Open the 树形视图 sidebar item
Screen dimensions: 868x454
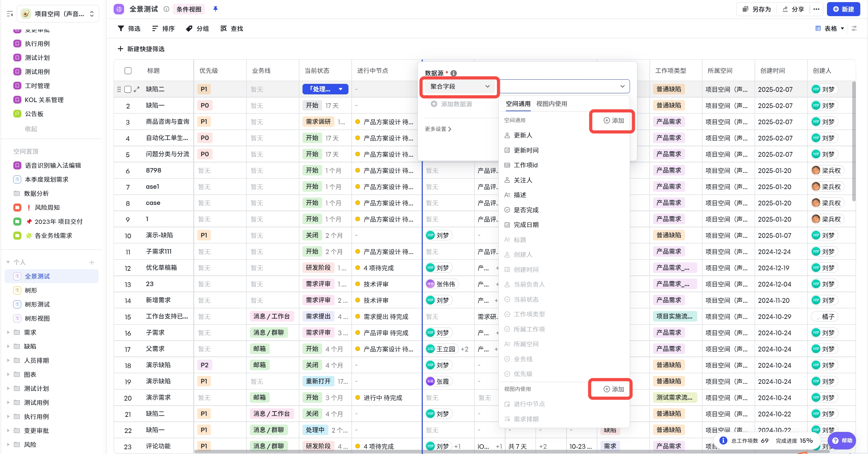pyautogui.click(x=52, y=319)
